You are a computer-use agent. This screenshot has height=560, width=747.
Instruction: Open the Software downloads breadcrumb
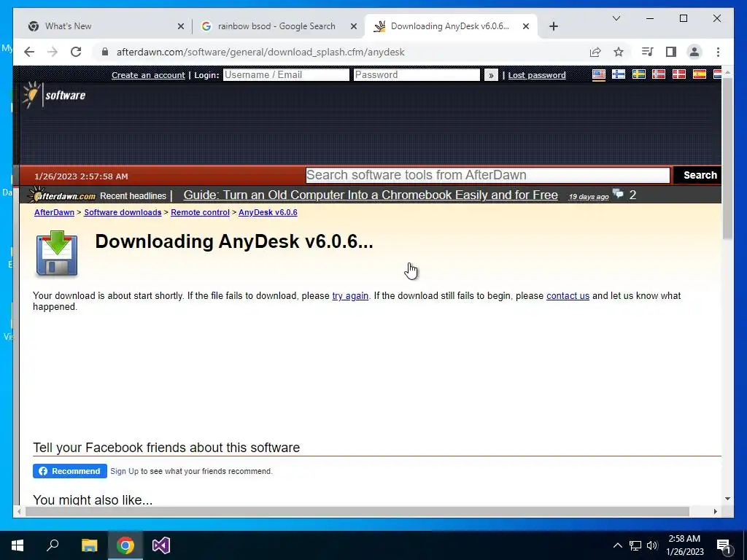(123, 212)
